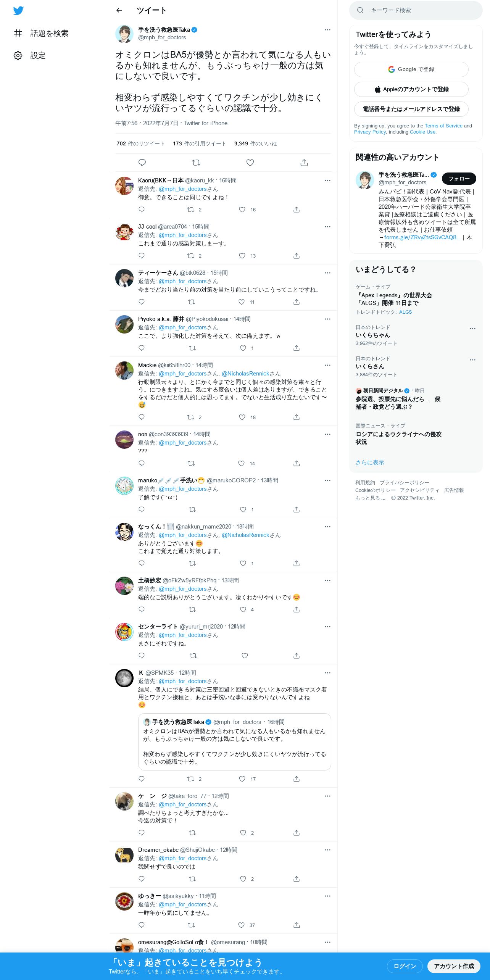This screenshot has width=490, height=980.
Task: Click Google で登録 button
Action: pyautogui.click(x=411, y=69)
